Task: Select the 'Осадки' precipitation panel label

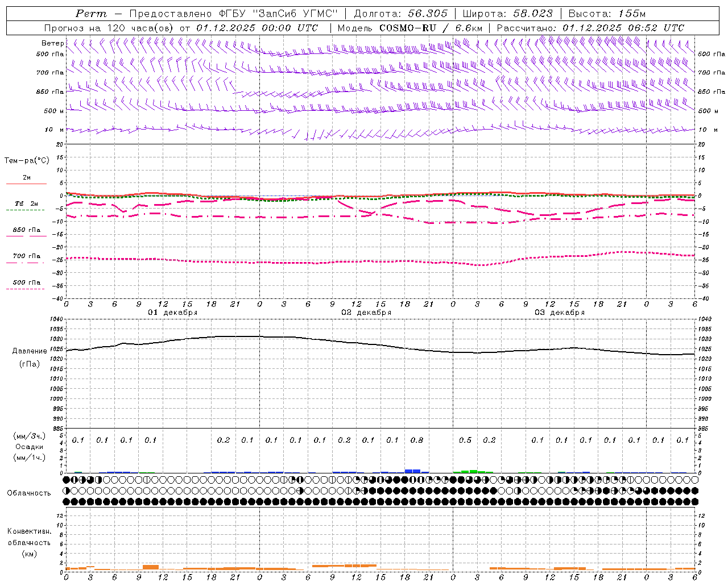Action: coord(30,447)
